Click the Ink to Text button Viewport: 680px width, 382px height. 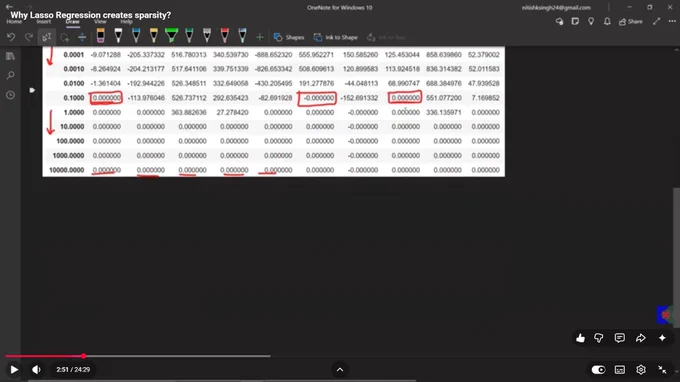coord(386,38)
